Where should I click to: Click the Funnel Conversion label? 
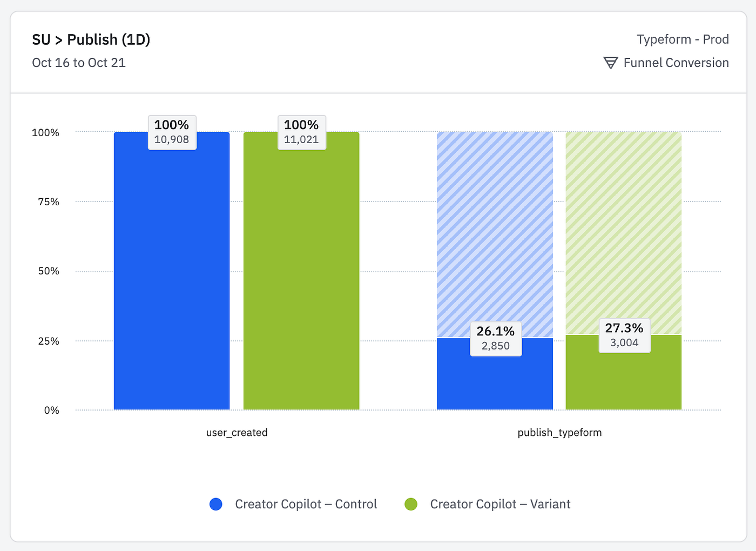[676, 63]
